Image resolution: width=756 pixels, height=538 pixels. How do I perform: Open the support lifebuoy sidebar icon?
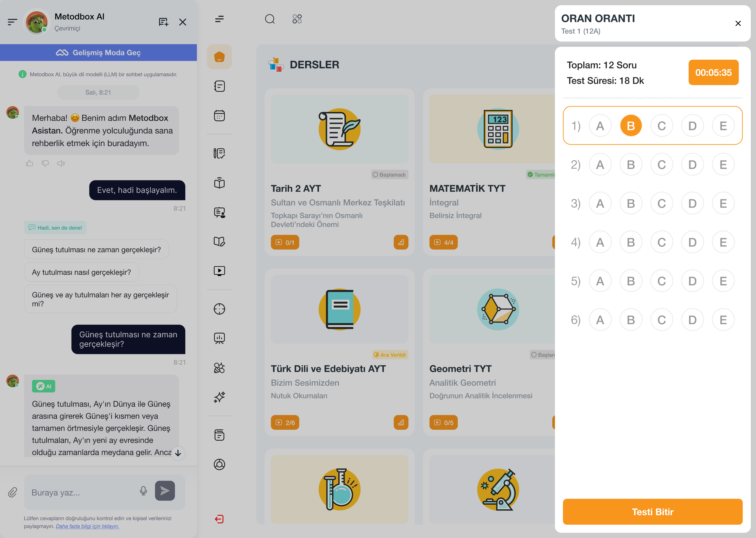[x=219, y=464]
